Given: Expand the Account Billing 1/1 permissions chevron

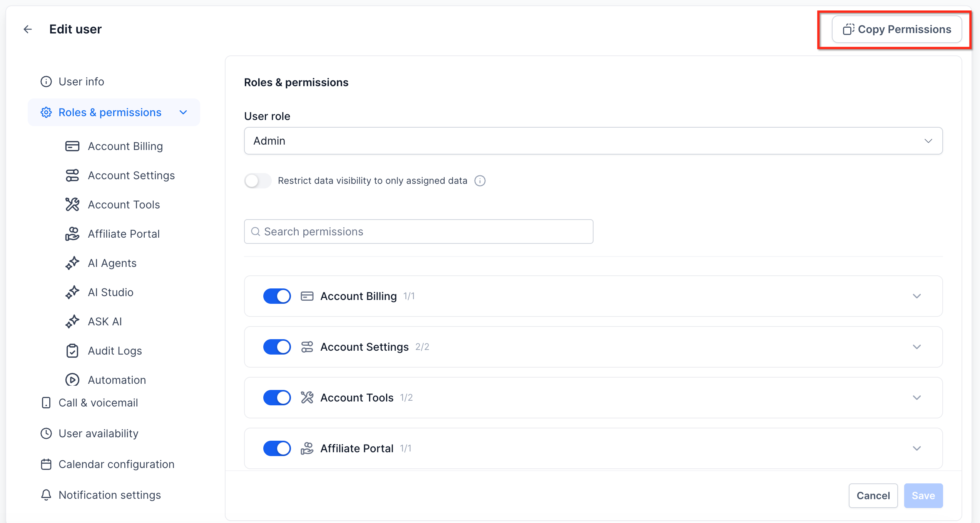Looking at the screenshot, I should (917, 296).
